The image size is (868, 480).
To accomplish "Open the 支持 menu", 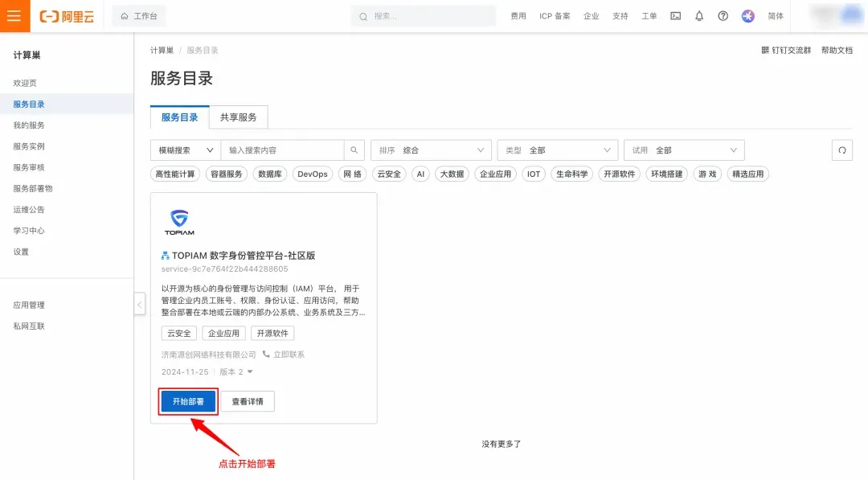I will click(620, 16).
